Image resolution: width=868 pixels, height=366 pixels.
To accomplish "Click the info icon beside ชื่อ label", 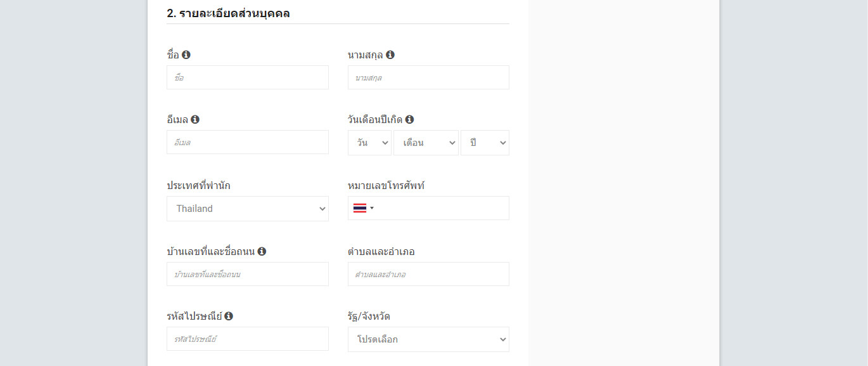I will [186, 55].
